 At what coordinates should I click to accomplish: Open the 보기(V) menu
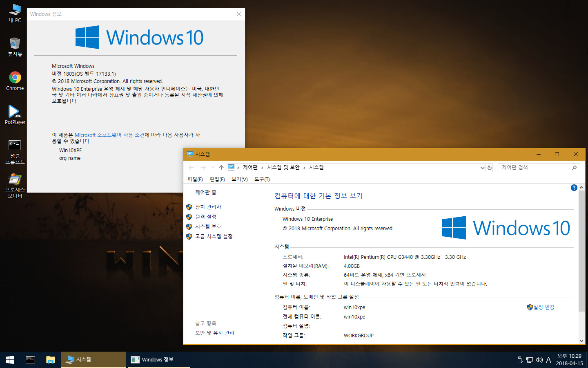[240, 180]
